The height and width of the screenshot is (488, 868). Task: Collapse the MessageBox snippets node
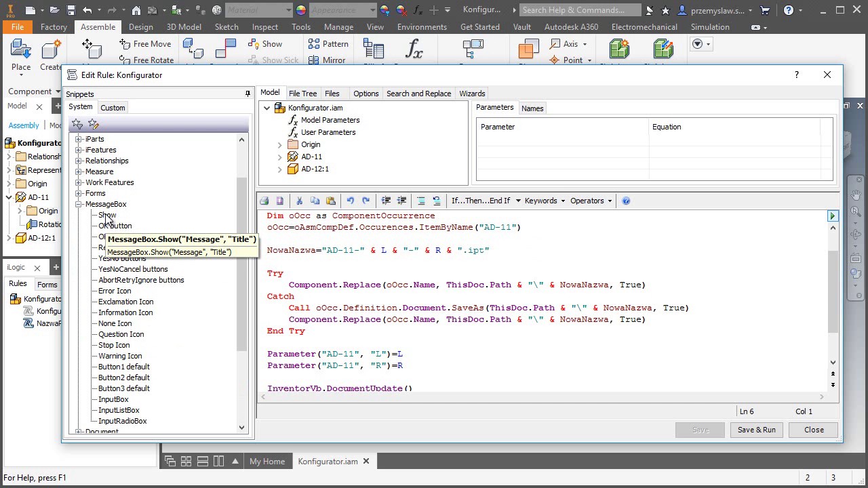(x=79, y=204)
